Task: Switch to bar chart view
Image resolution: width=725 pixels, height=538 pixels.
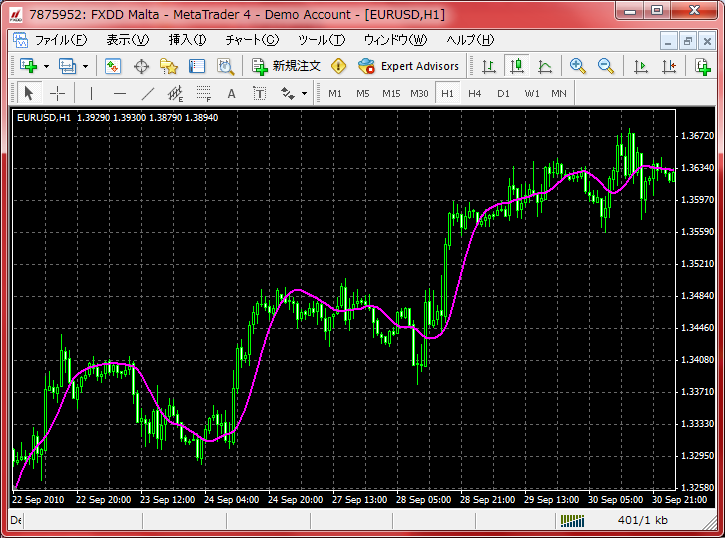Action: pyautogui.click(x=489, y=66)
